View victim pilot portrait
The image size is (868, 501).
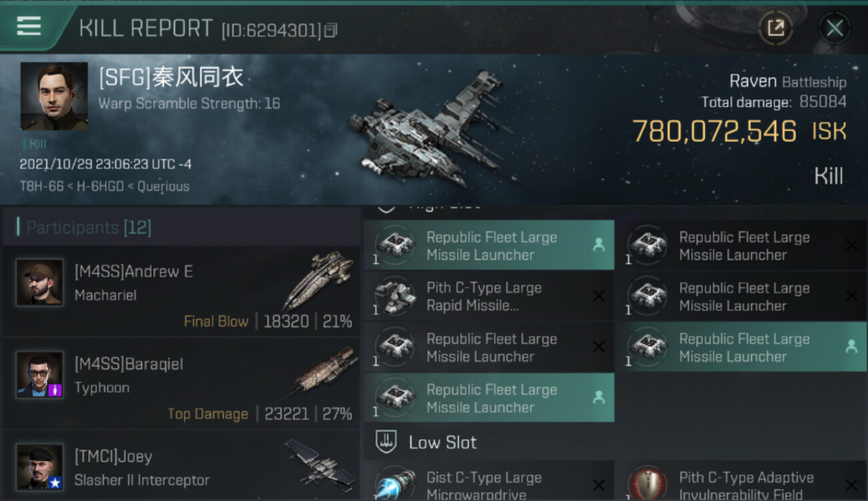coord(54,96)
